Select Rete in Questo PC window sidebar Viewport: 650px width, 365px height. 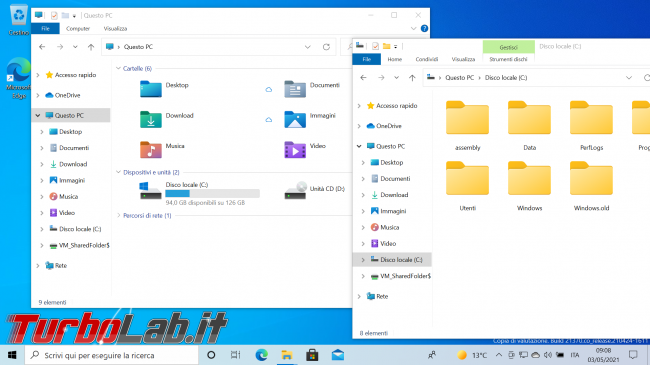56,265
